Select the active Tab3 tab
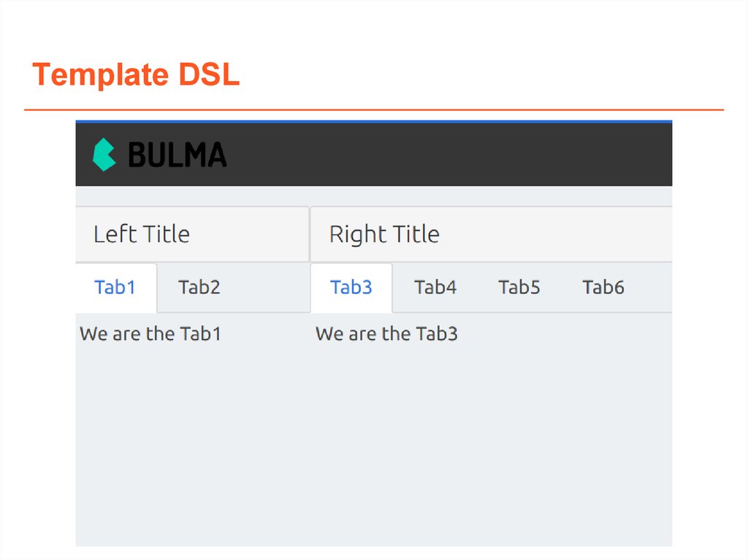The height and width of the screenshot is (560, 748). (x=351, y=288)
